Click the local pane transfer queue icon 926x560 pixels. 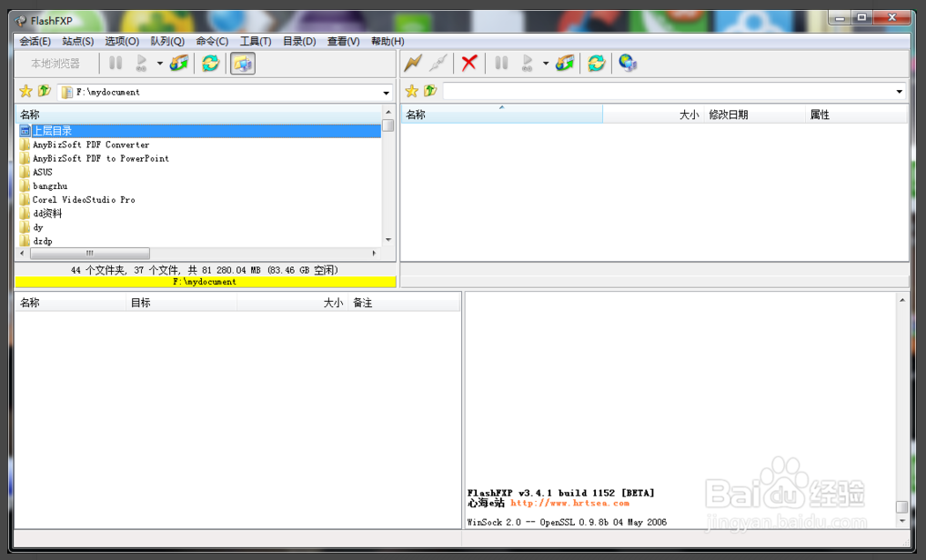[x=179, y=63]
